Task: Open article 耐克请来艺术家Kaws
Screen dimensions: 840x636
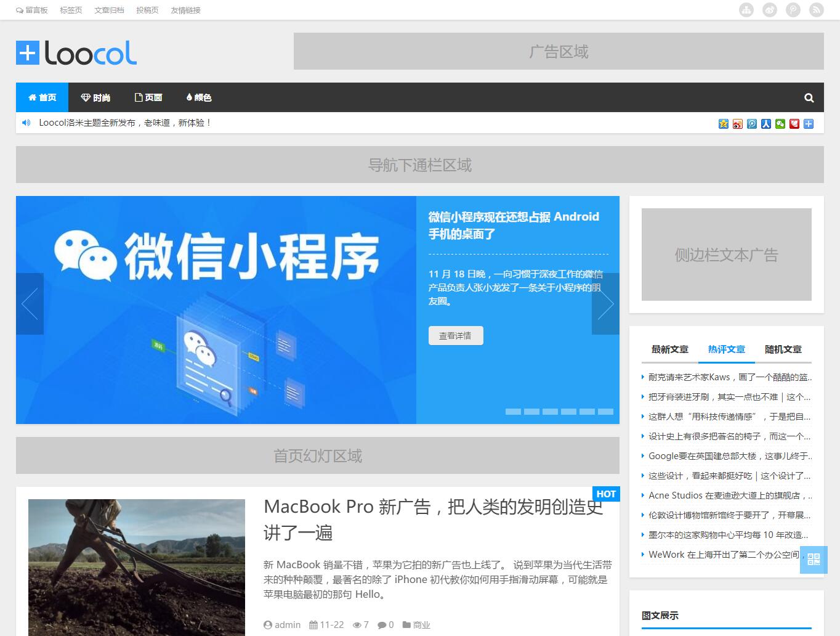Action: tap(730, 377)
